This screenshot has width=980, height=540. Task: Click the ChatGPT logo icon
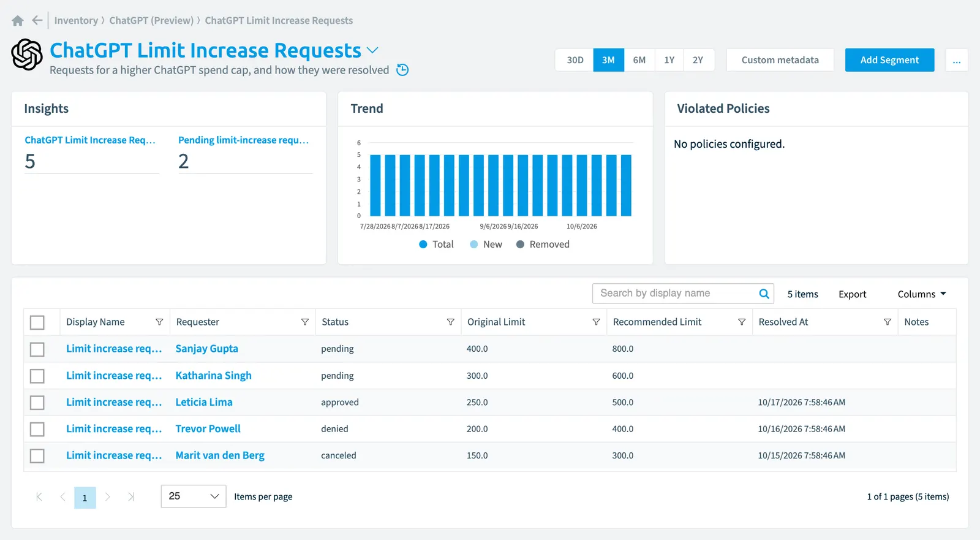(x=27, y=55)
